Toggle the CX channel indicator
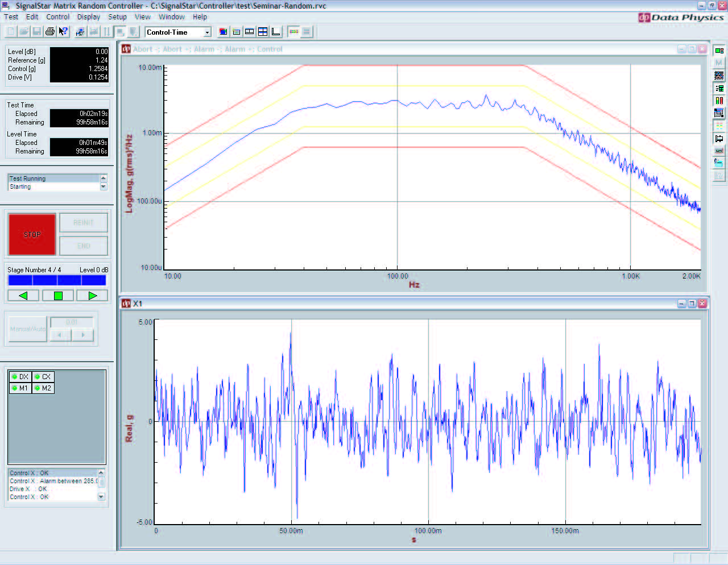Image resolution: width=728 pixels, height=565 pixels. [43, 377]
